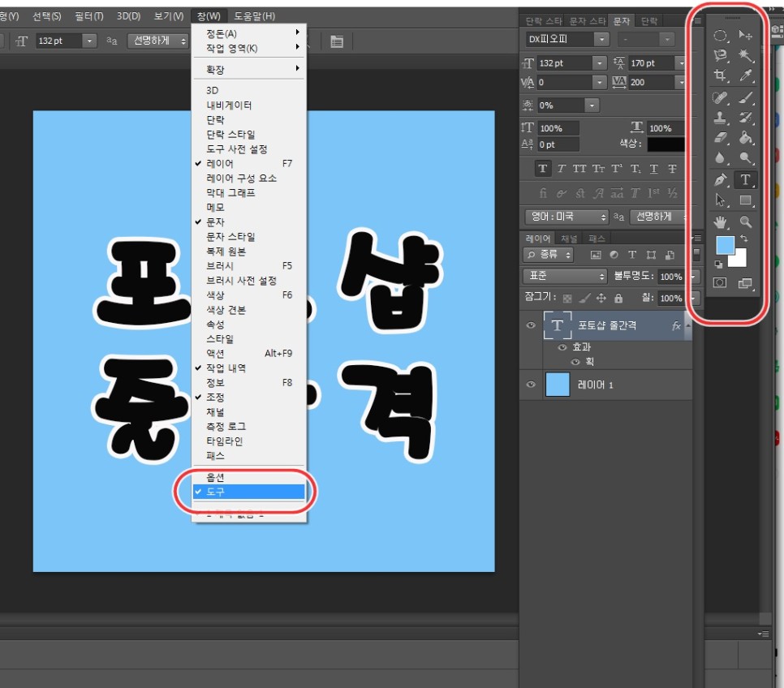784x688 pixels.
Task: Open the 0% tsume dropdown
Action: (x=592, y=105)
